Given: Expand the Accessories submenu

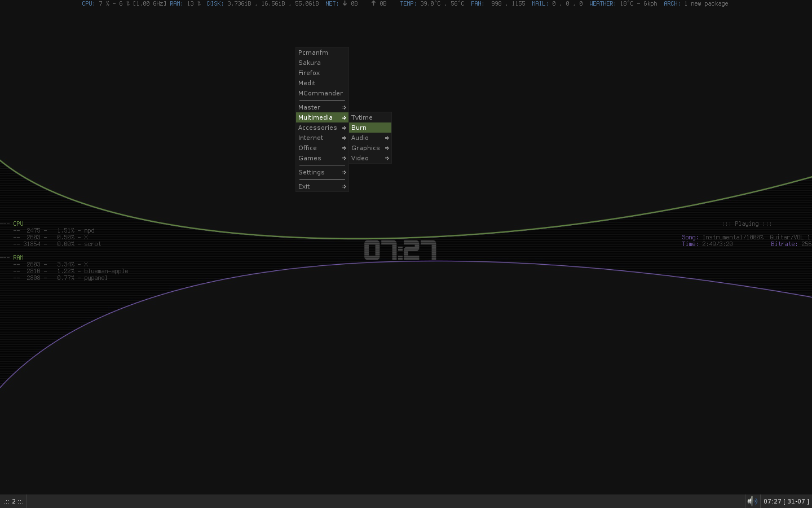Looking at the screenshot, I should pyautogui.click(x=322, y=128).
